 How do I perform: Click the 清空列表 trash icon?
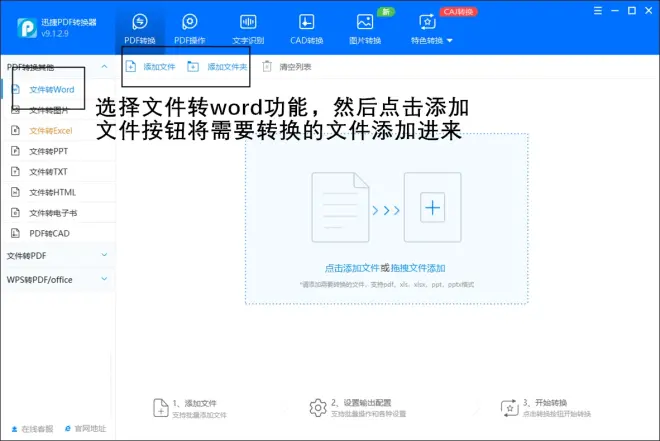pyautogui.click(x=267, y=66)
